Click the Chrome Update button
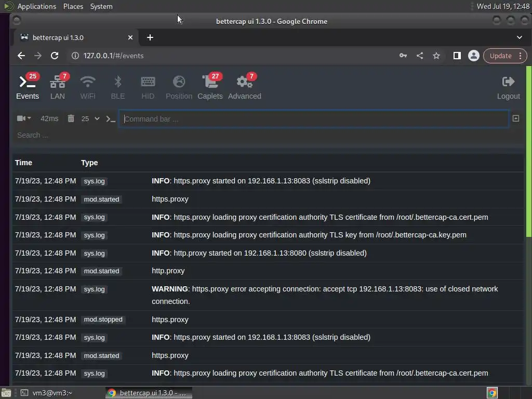The height and width of the screenshot is (399, 532). tap(500, 56)
